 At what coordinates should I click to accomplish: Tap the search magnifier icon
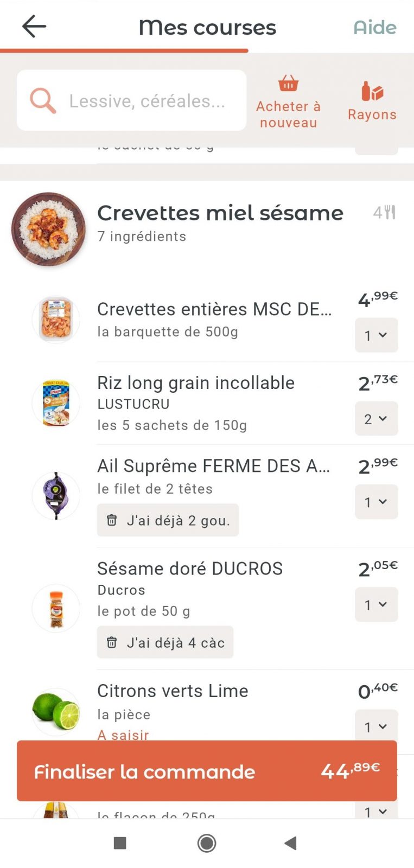coord(42,100)
